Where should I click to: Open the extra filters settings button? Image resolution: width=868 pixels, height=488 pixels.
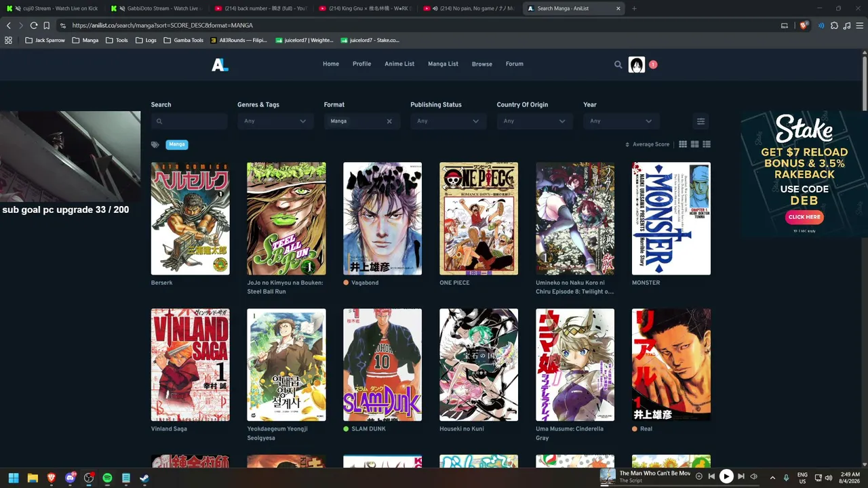pos(701,121)
